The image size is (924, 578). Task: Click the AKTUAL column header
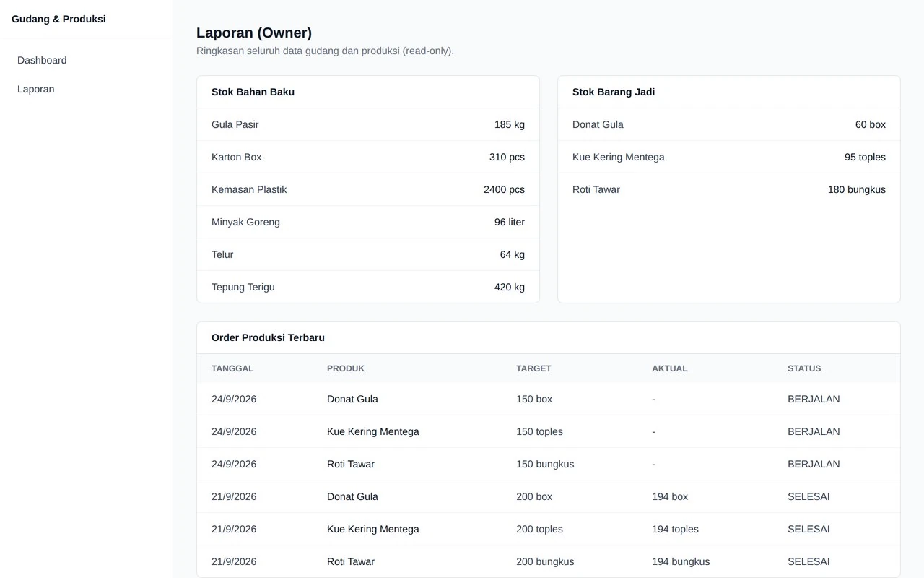[x=670, y=368]
